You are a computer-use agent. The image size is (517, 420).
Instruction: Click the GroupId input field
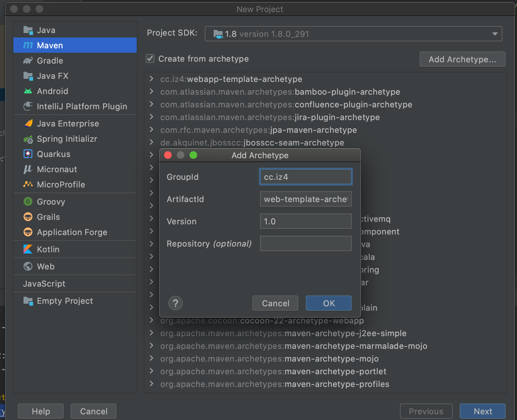pos(306,177)
